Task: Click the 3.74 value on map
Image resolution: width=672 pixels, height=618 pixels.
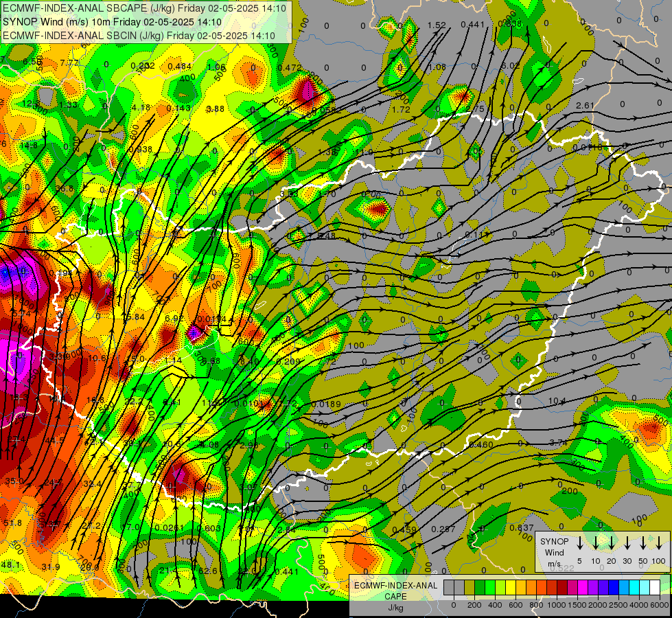Action: coord(558,443)
